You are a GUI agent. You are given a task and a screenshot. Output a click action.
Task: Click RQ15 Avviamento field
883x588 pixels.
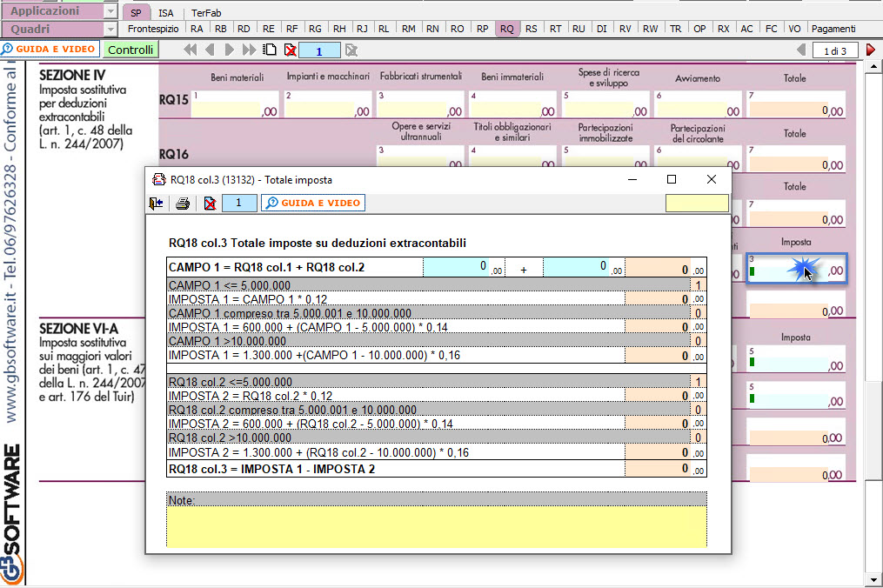coord(699,104)
